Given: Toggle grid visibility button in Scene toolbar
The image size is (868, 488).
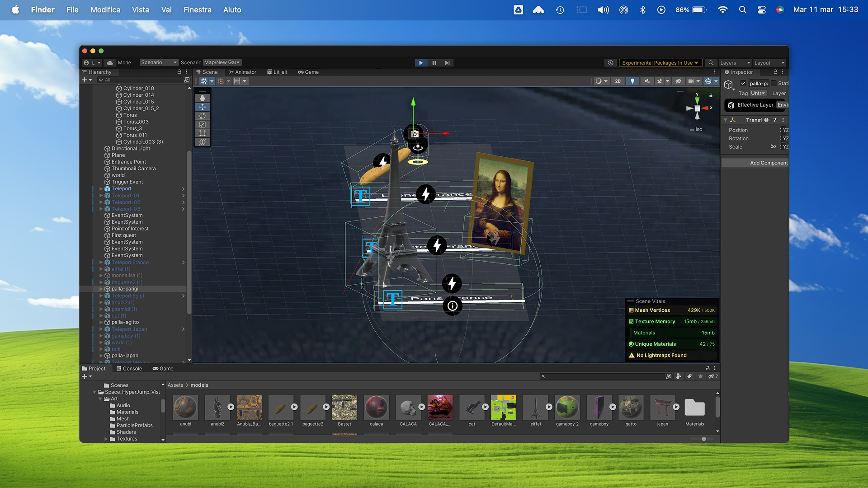Looking at the screenshot, I should tap(204, 81).
